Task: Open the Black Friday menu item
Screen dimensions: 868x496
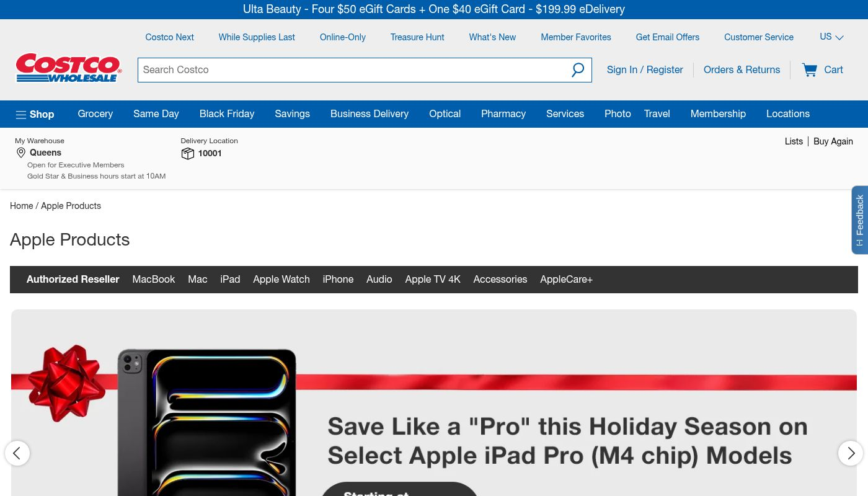Action: pos(227,114)
